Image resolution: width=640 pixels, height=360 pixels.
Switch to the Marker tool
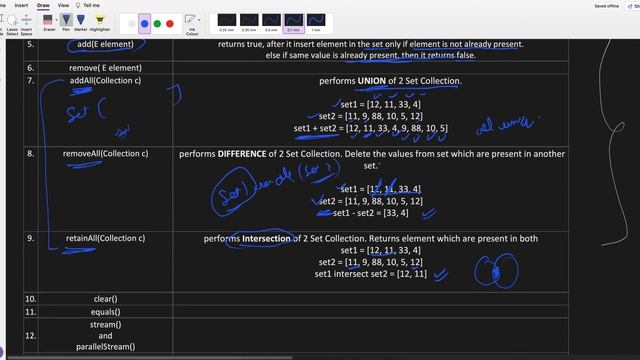(x=81, y=22)
